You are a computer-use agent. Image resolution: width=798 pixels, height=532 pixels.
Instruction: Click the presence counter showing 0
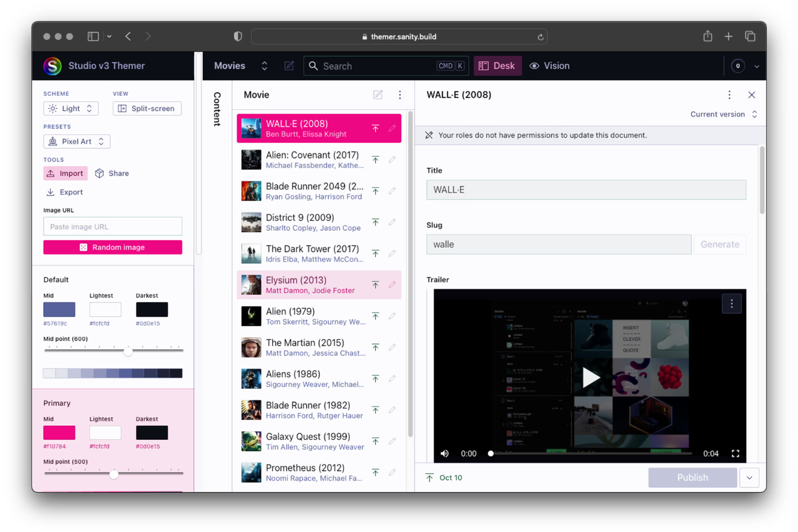738,66
